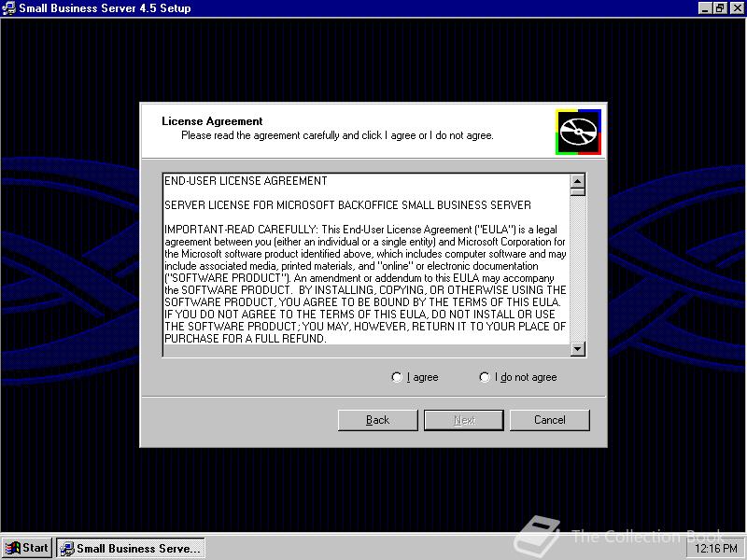Click the license scrollbar down arrow
This screenshot has width=747, height=560.
coord(577,349)
